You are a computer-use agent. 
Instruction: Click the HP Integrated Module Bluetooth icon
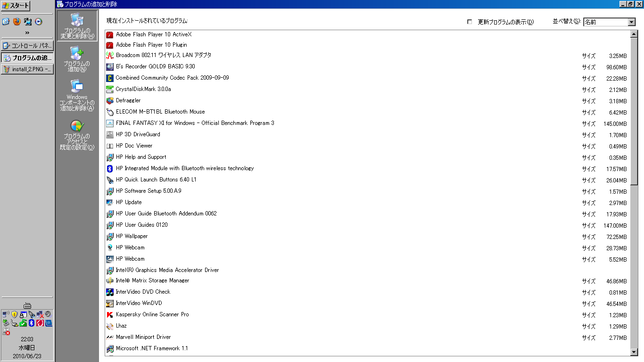[110, 169]
